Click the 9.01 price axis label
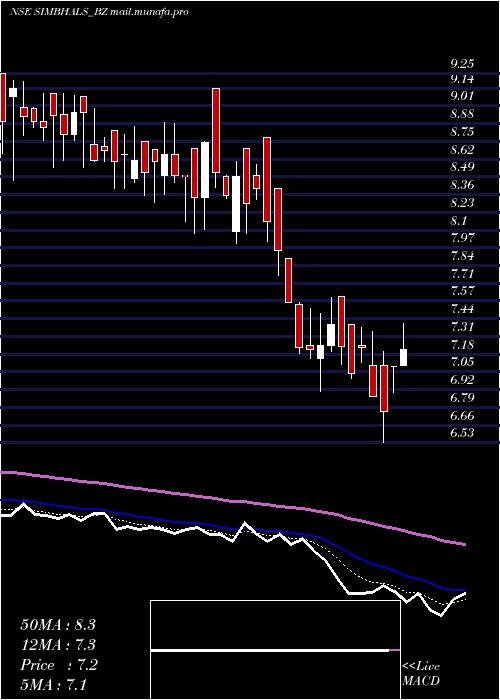The image size is (500, 700). [x=462, y=96]
